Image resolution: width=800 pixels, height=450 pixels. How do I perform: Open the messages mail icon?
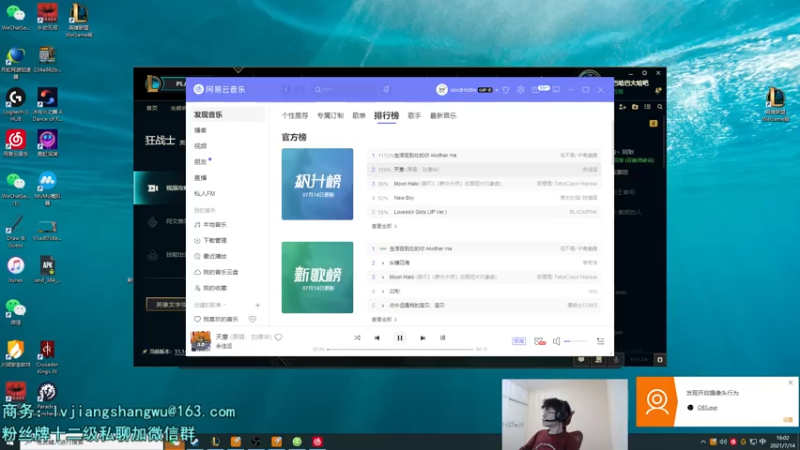pyautogui.click(x=536, y=89)
